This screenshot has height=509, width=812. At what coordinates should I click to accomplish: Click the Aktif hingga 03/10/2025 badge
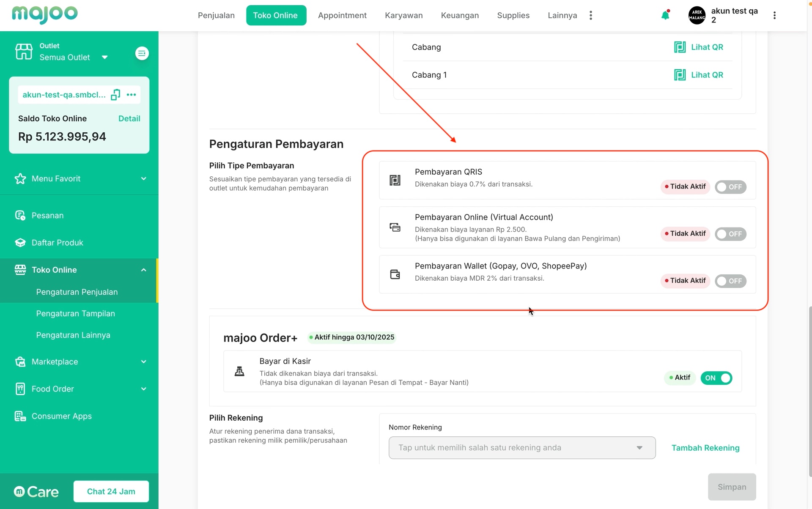(x=351, y=337)
